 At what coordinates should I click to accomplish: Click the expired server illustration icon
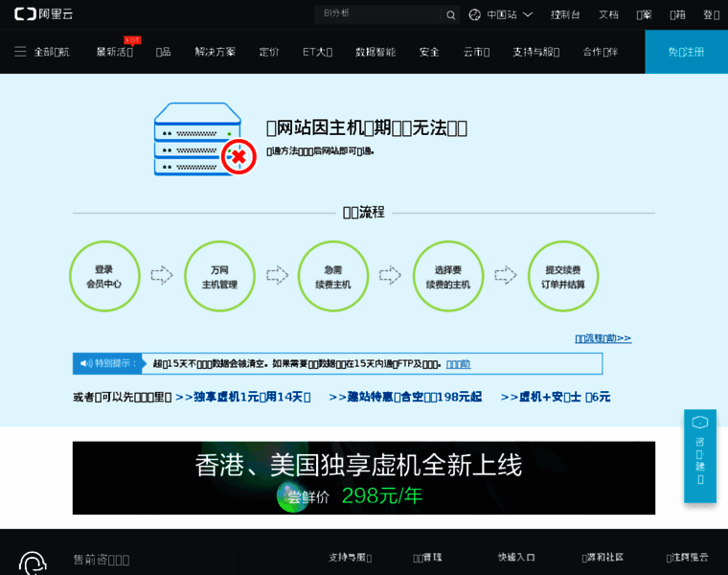pyautogui.click(x=205, y=140)
